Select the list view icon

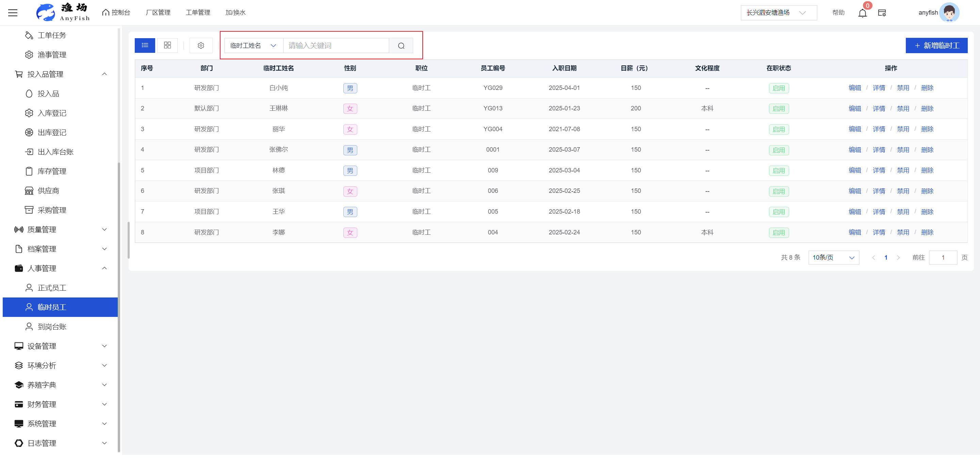145,45
